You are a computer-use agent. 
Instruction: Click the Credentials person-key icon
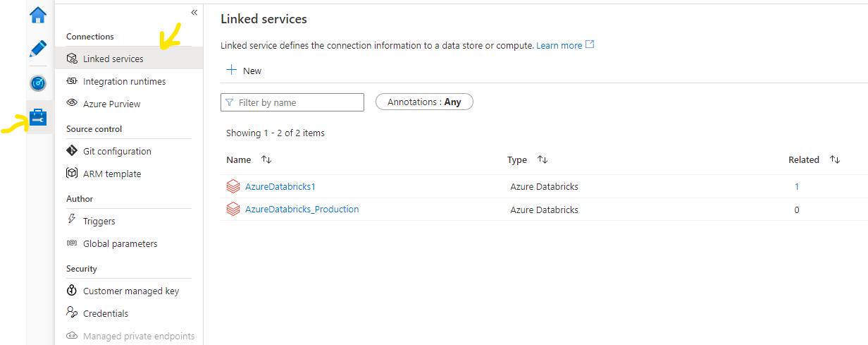pos(71,313)
